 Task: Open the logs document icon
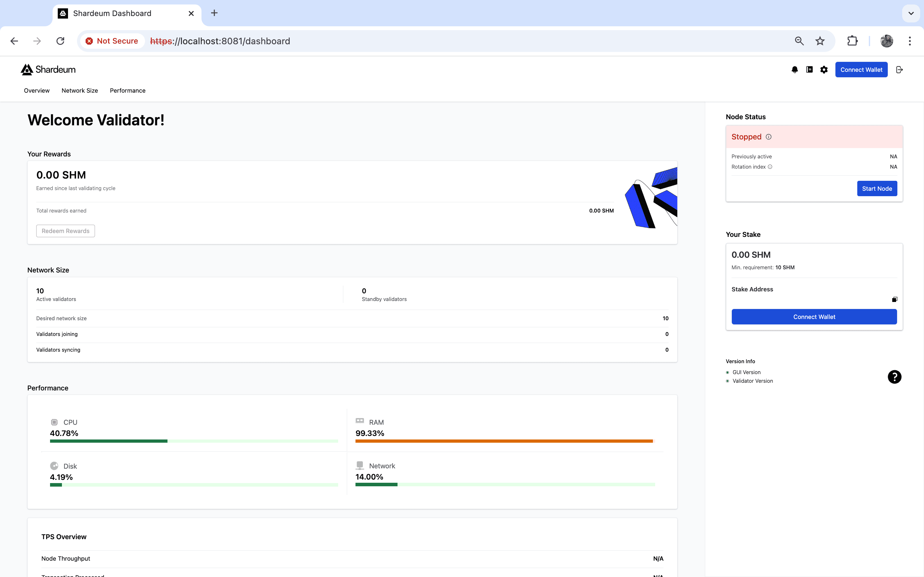click(x=809, y=70)
